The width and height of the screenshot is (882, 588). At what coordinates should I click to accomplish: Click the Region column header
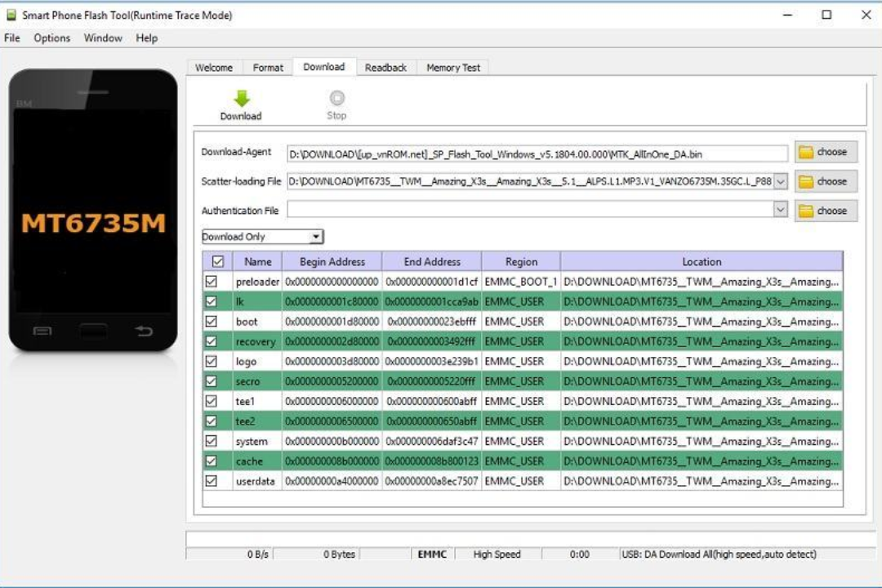521,261
